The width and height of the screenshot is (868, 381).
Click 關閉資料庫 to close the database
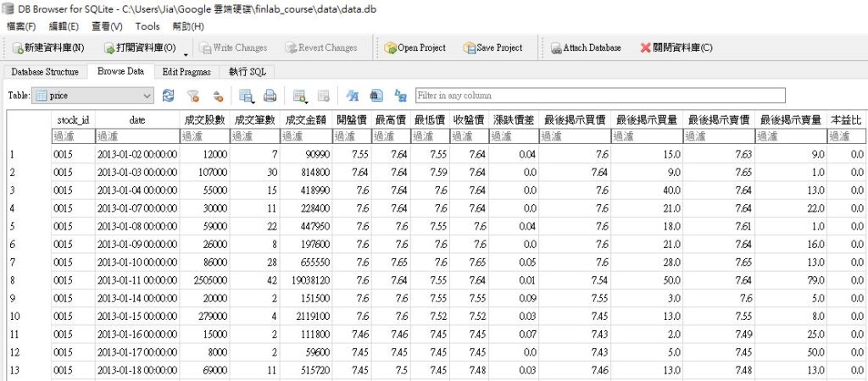point(676,48)
